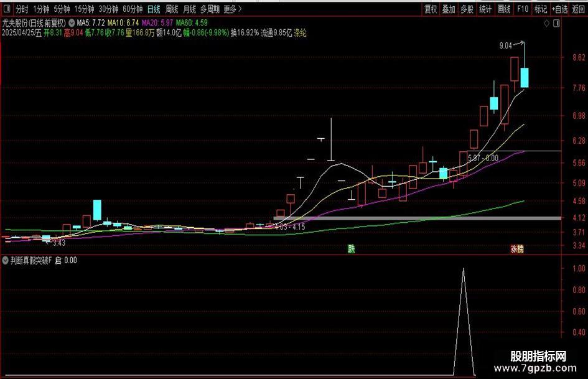Click the MA5: 7.72 label
The height and width of the screenshot is (379, 588).
click(x=91, y=22)
